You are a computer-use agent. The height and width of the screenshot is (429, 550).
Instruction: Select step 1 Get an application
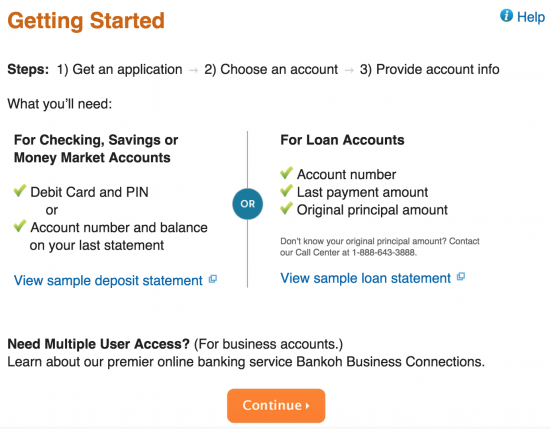tap(120, 69)
